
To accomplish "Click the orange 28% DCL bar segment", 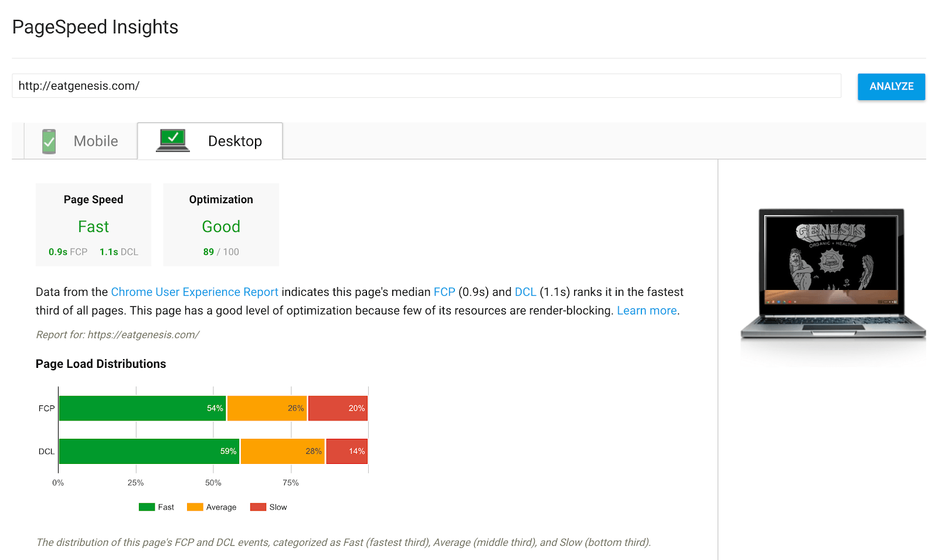I will pyautogui.click(x=283, y=451).
